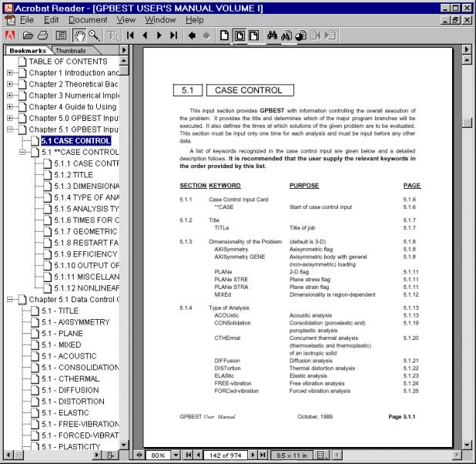
Task: Open the Edit menu
Action: click(x=51, y=20)
